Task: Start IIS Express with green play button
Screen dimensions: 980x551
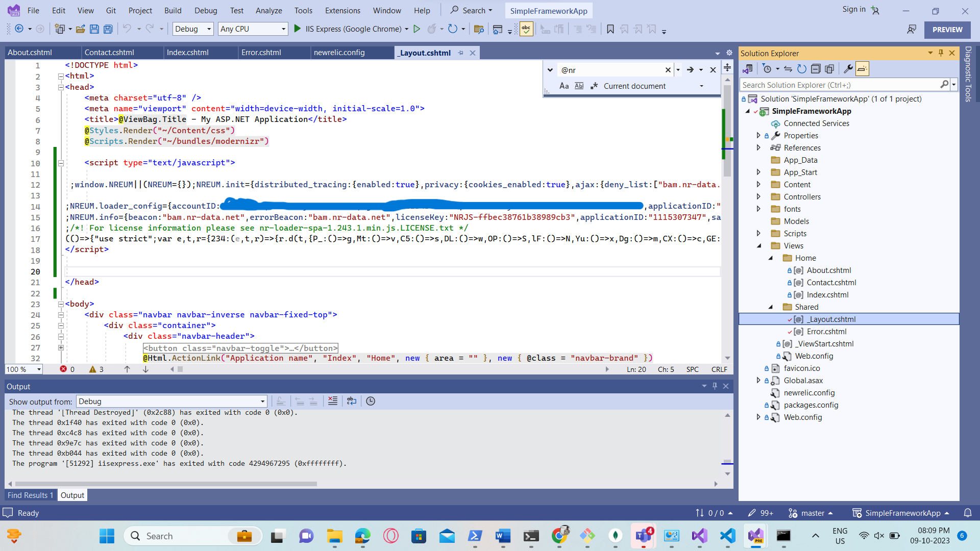Action: [x=298, y=29]
